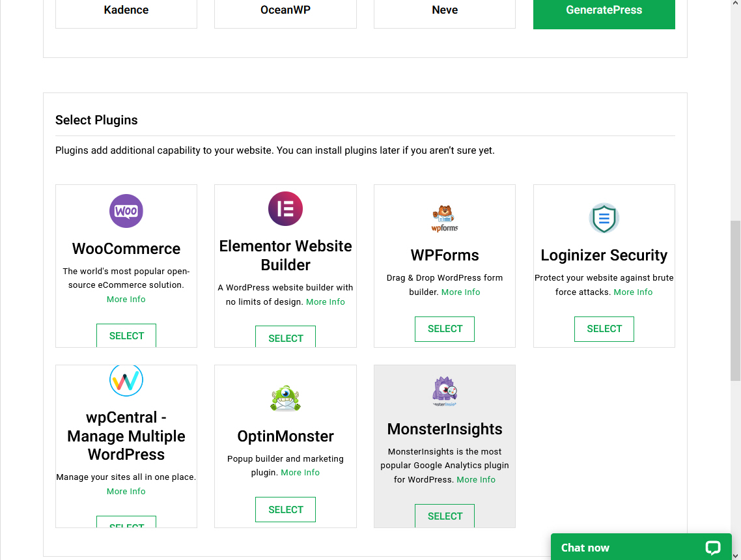
Task: Select the Loginizer Security plugin
Action: [604, 329]
